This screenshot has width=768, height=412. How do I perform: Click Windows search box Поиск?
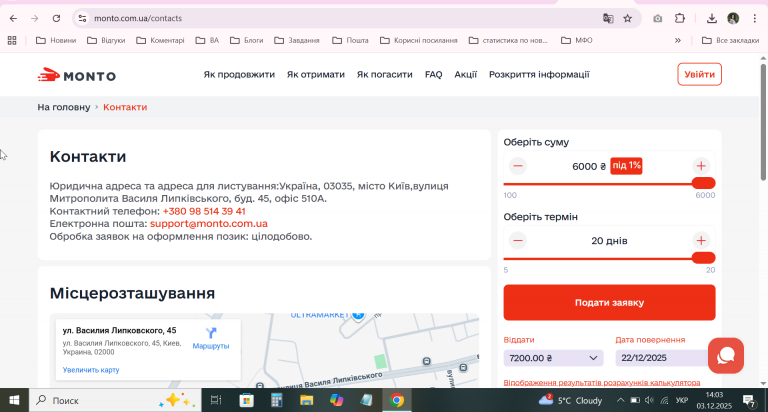(x=115, y=400)
